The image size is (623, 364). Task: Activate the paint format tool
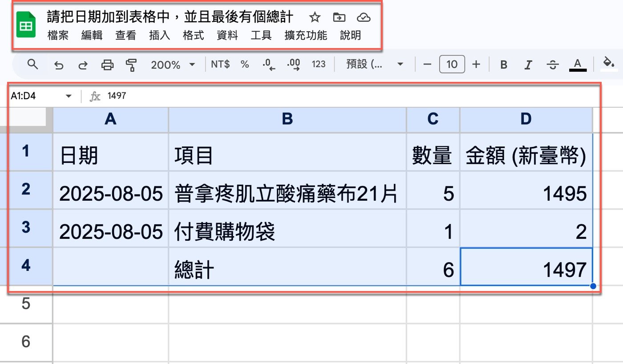point(131,65)
